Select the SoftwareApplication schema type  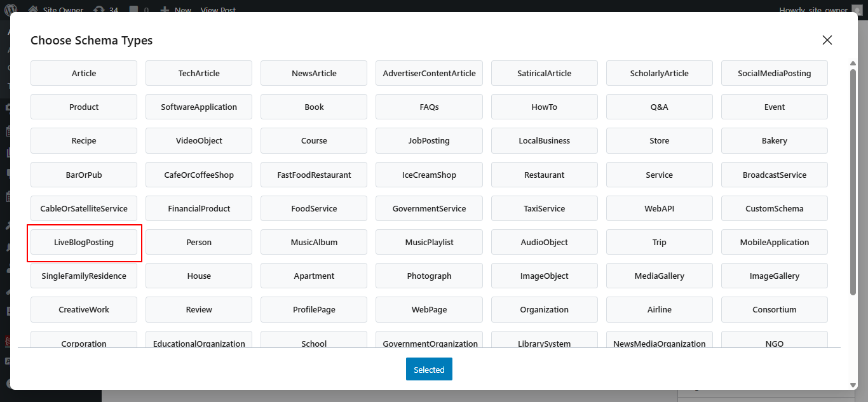click(199, 107)
